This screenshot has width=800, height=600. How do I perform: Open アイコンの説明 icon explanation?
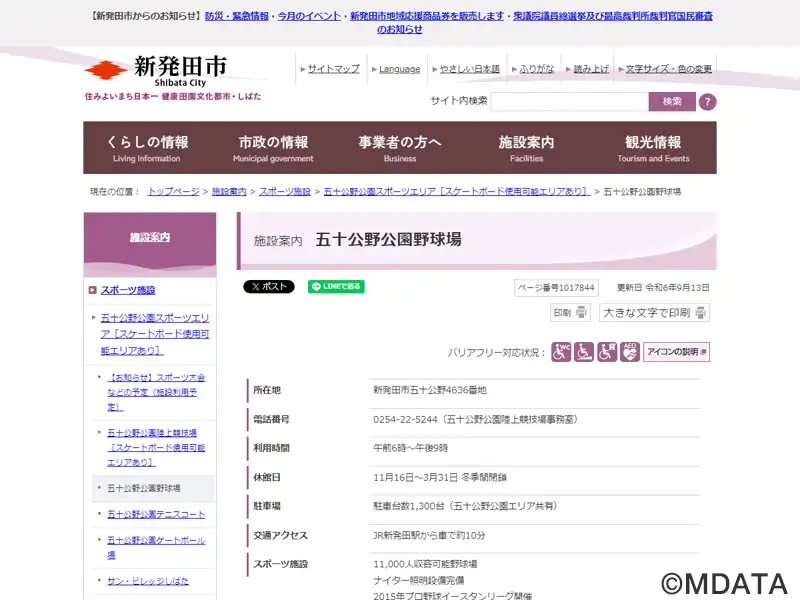click(676, 352)
